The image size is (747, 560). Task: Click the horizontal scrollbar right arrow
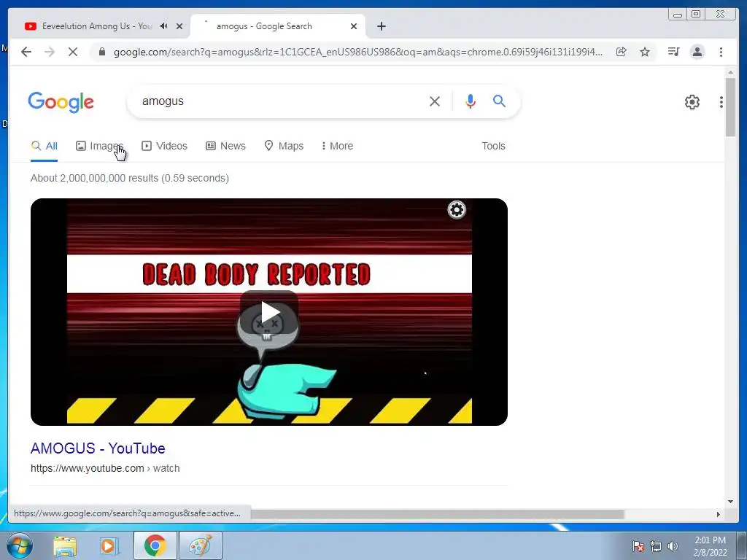(719, 514)
